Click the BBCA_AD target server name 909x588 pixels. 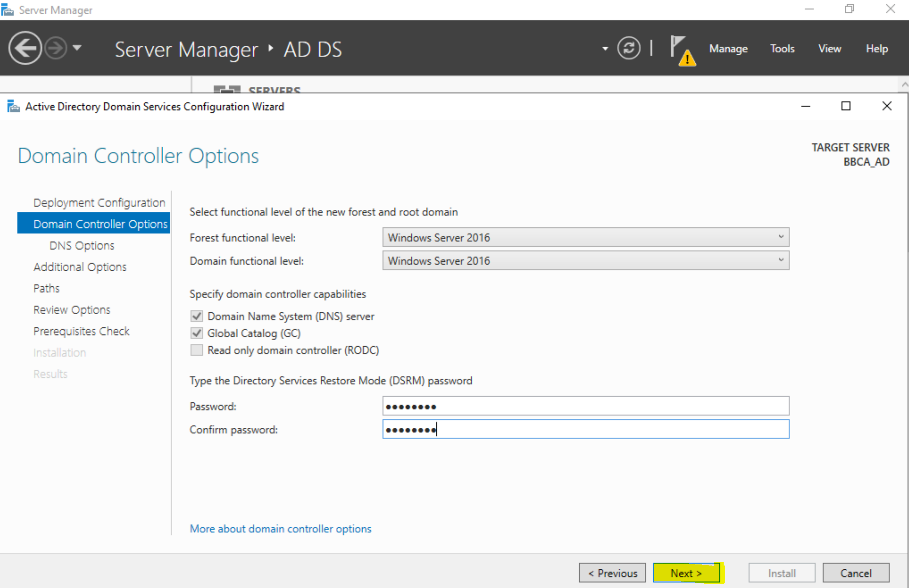click(x=866, y=162)
